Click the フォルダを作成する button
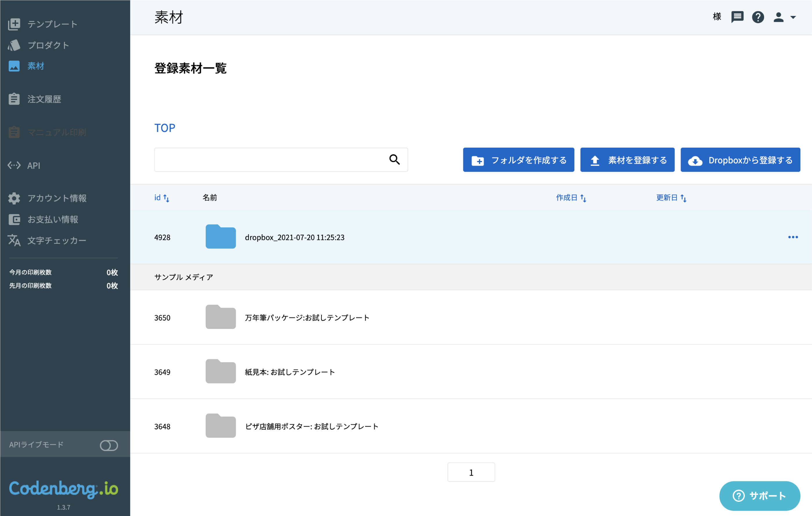The height and width of the screenshot is (516, 812). tap(518, 160)
